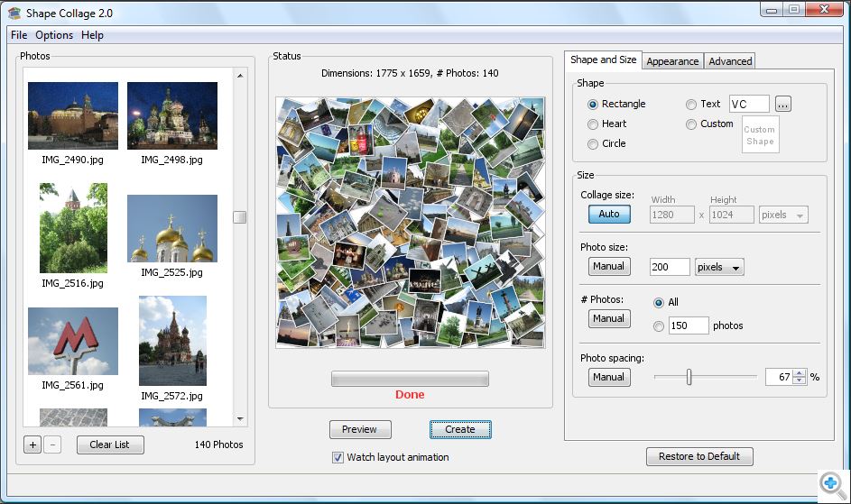
Task: Click the photo count field showing 150
Action: pyautogui.click(x=689, y=325)
